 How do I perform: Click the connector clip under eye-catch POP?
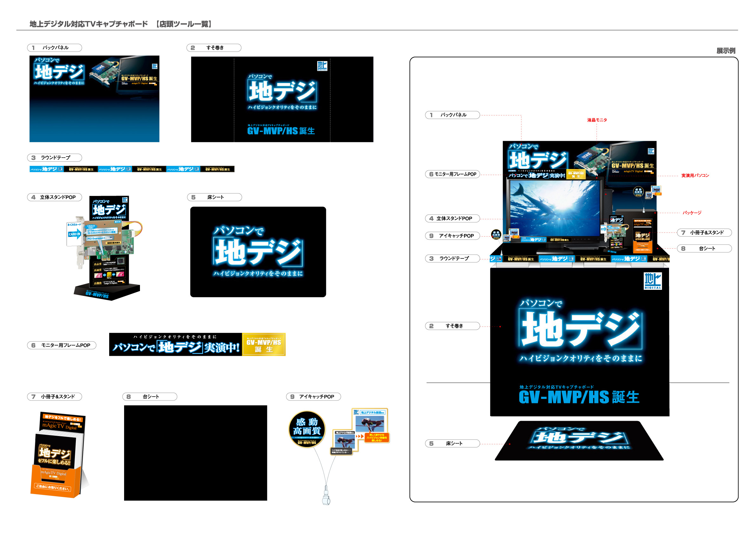pyautogui.click(x=326, y=497)
